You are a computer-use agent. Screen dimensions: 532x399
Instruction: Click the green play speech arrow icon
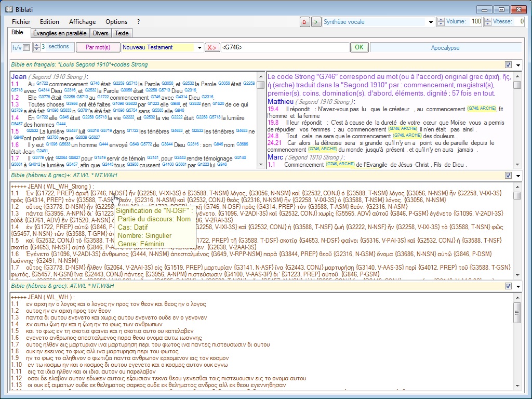316,22
